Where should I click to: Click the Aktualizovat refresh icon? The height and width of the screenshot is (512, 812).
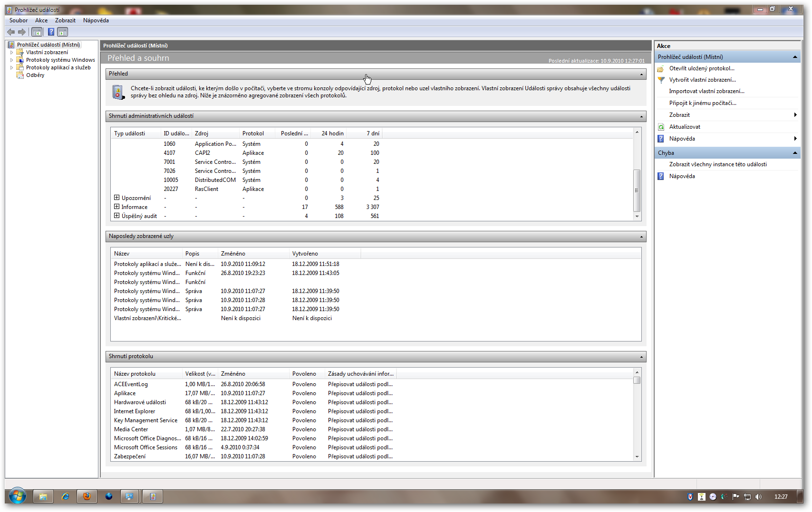[661, 127]
